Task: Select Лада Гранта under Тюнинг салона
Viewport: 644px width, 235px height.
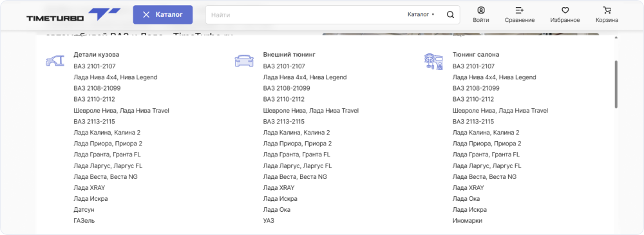Action: click(486, 155)
